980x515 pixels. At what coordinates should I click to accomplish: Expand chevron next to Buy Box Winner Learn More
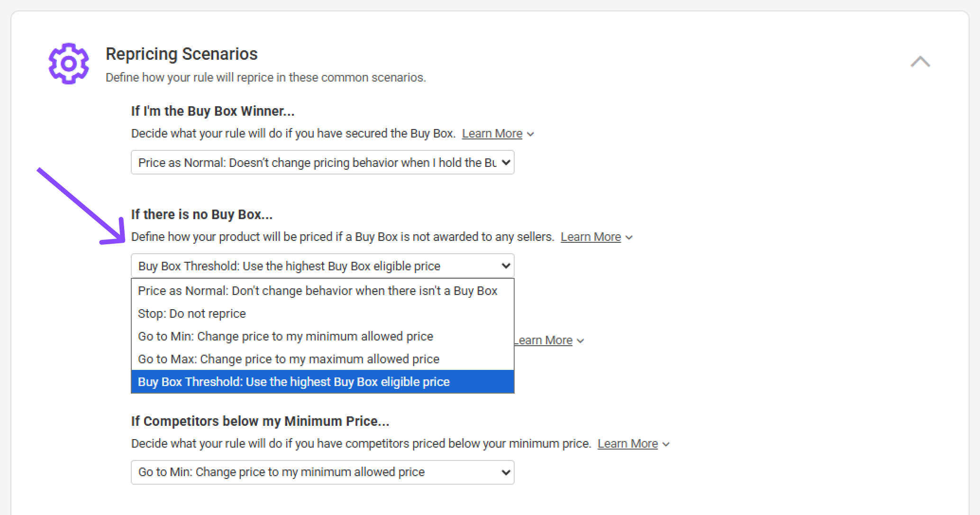pos(531,134)
